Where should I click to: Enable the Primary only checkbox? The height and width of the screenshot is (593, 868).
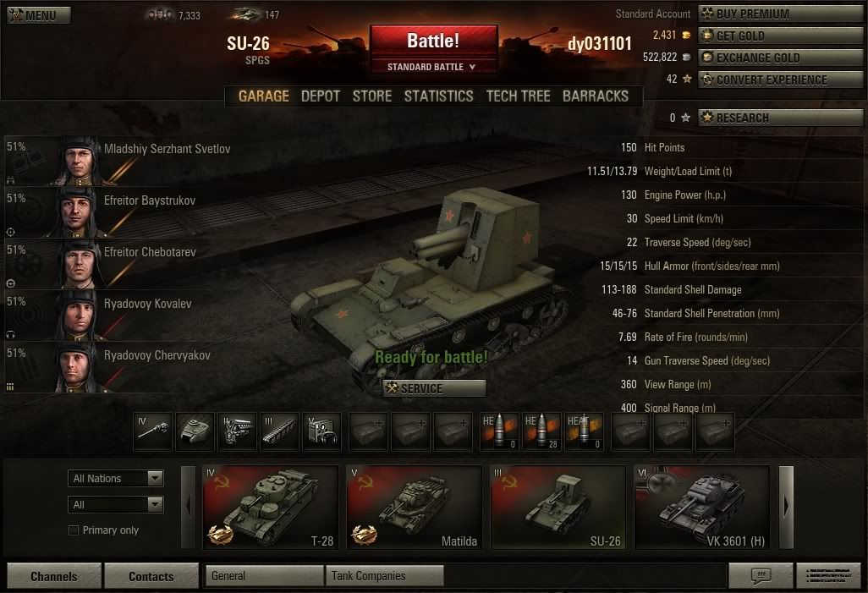pos(74,530)
